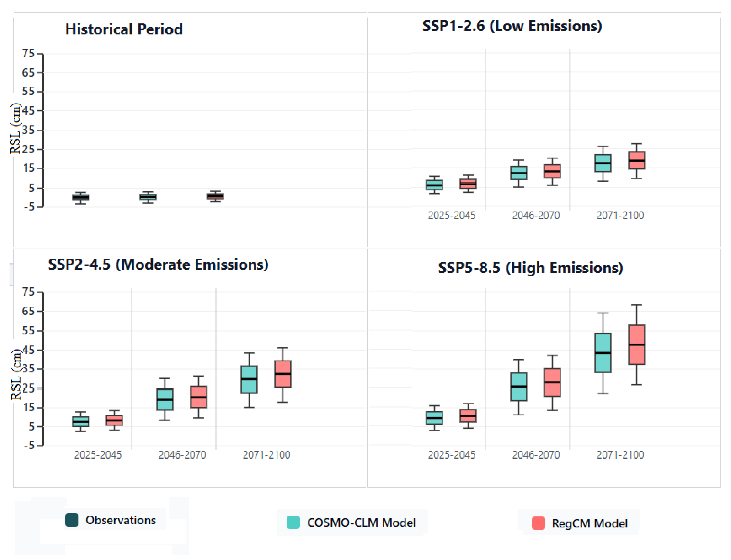Click the 2046-2070 axis label under SSP2-4.5

[182, 455]
